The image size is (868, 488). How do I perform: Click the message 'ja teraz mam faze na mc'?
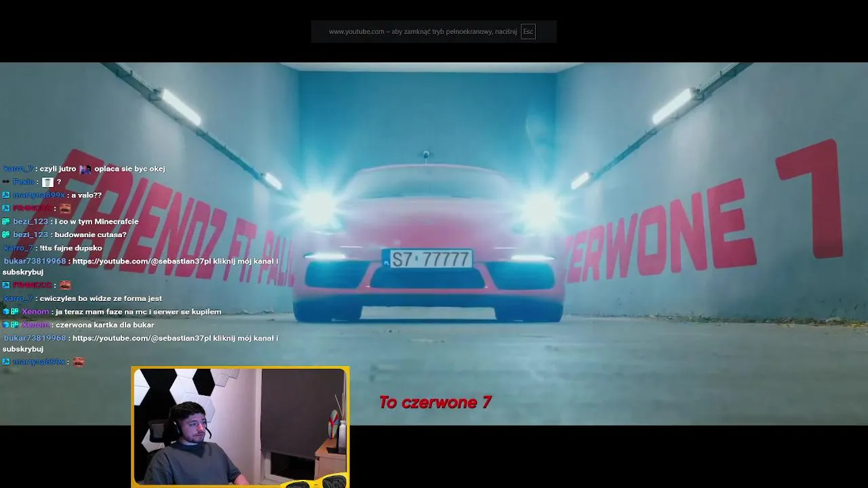[x=138, y=312]
